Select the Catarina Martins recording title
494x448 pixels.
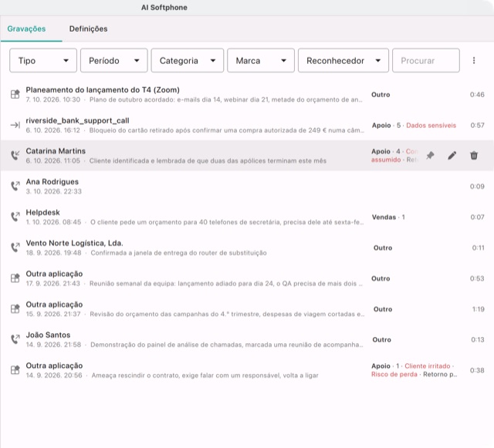[x=56, y=151]
